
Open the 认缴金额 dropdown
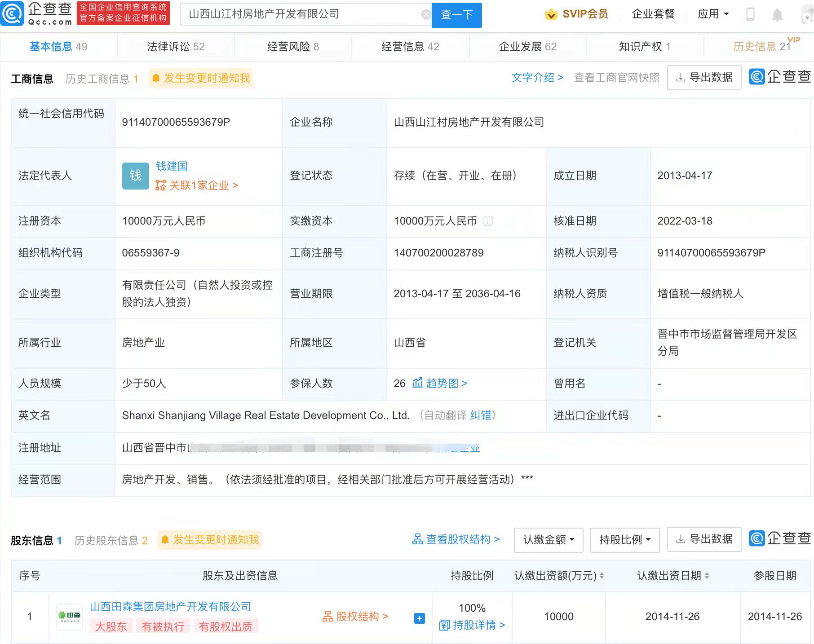coord(549,540)
